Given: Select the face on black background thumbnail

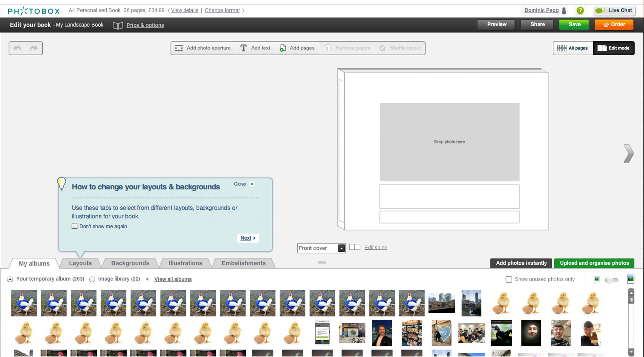Looking at the screenshot, I should pyautogui.click(x=531, y=333).
